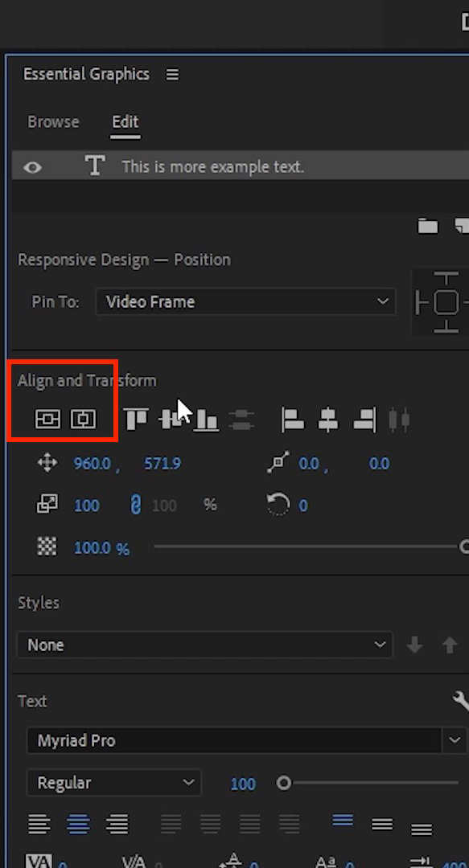The height and width of the screenshot is (868, 469).
Task: Click the anchor point icon
Action: [278, 462]
